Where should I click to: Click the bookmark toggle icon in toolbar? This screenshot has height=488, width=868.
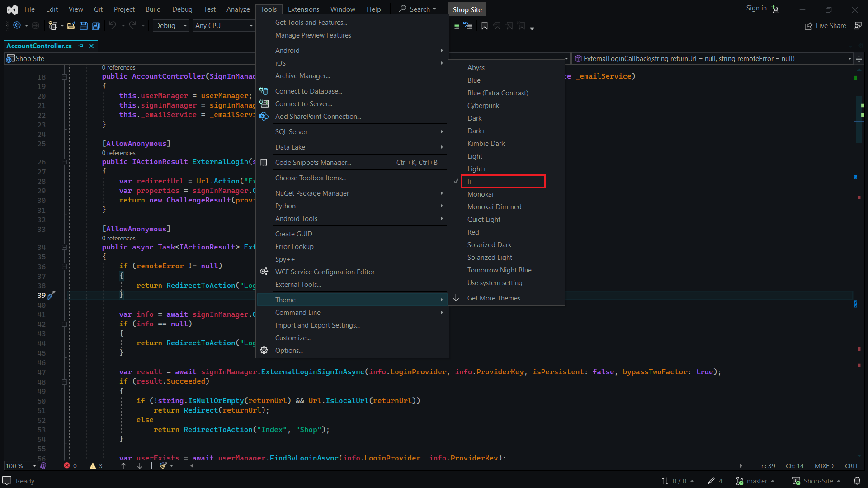[x=485, y=26]
